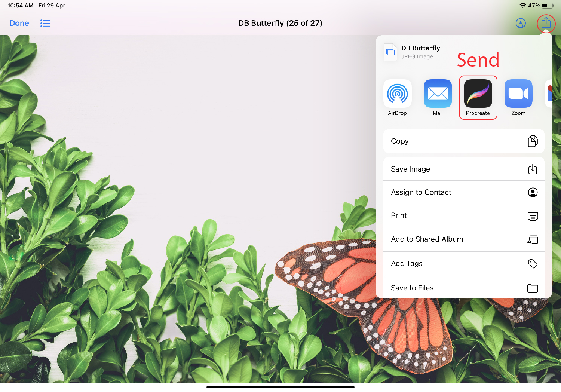Tap the Copy documents icon
This screenshot has width=561, height=392.
coord(533,141)
